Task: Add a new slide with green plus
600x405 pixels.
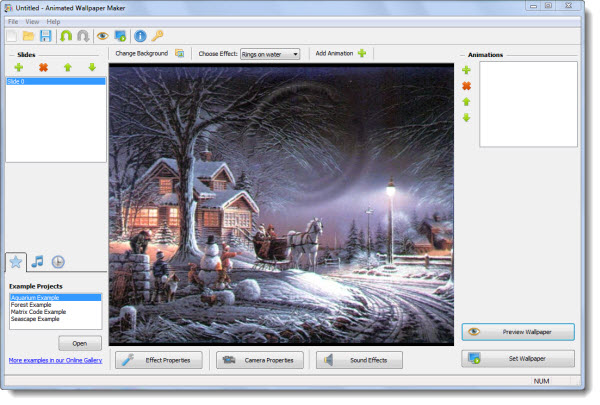Action: coord(19,68)
